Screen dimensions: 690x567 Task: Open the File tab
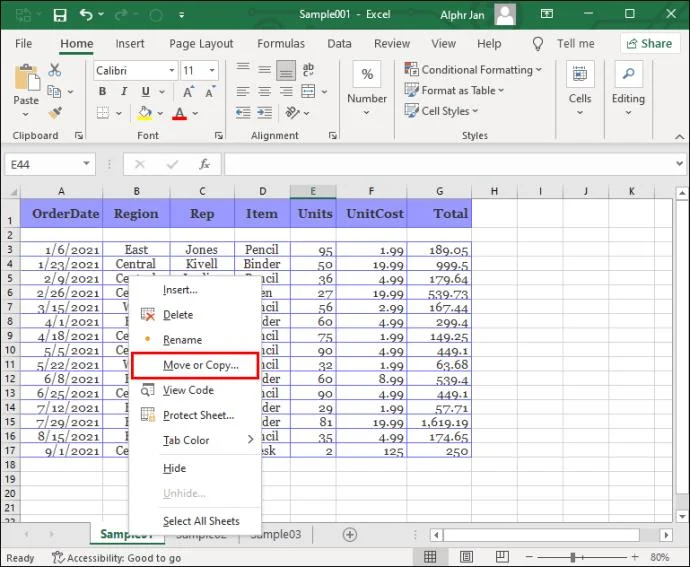pos(23,44)
